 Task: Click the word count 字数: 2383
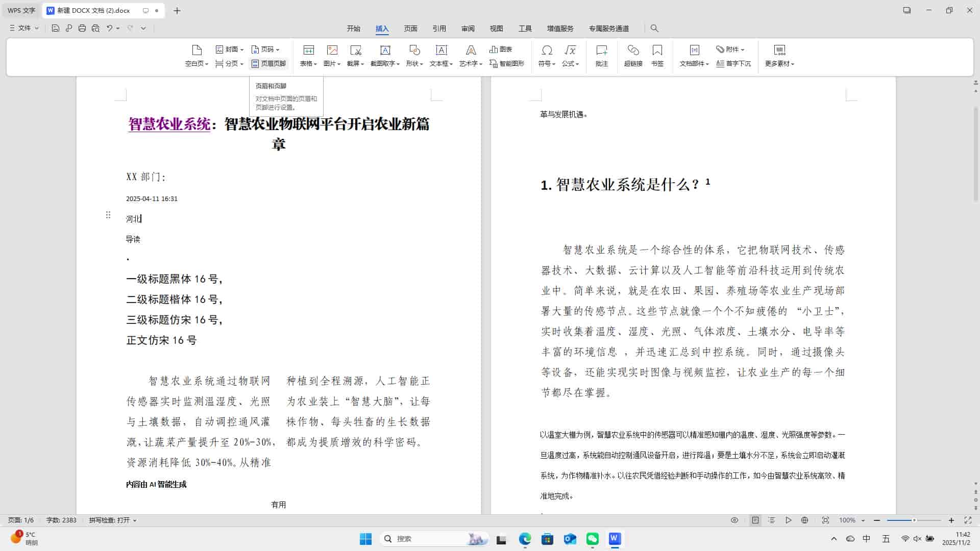[61, 520]
